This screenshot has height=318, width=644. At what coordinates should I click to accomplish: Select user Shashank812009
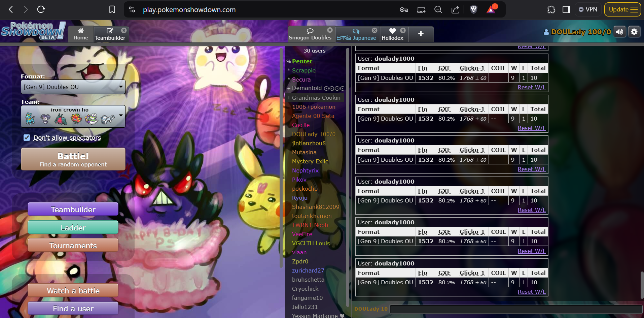coord(316,207)
